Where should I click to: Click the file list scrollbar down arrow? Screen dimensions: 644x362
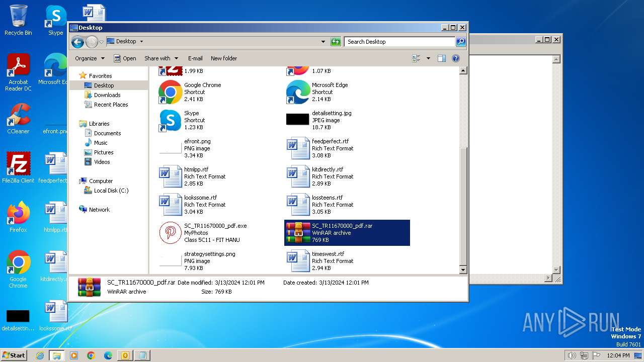(x=463, y=270)
